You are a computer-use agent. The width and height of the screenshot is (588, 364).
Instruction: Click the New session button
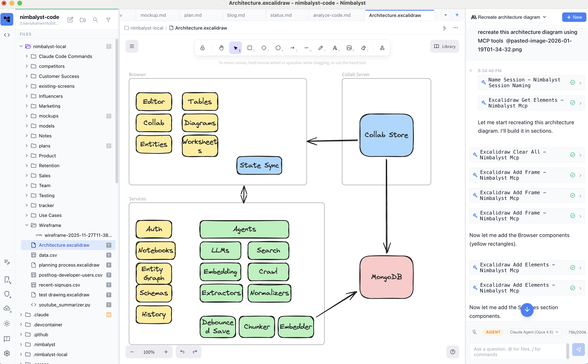pyautogui.click(x=574, y=17)
